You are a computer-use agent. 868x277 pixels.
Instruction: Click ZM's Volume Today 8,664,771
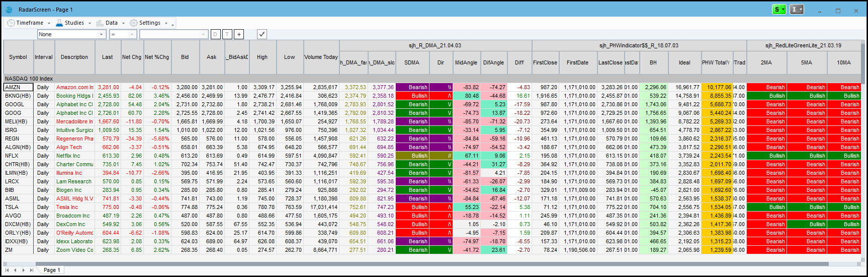(x=321, y=250)
